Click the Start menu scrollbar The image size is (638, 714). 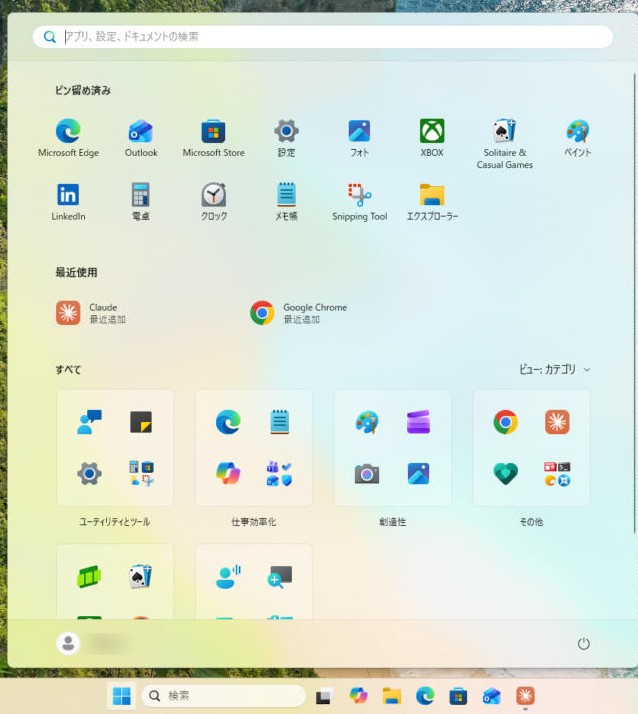pyautogui.click(x=634, y=303)
